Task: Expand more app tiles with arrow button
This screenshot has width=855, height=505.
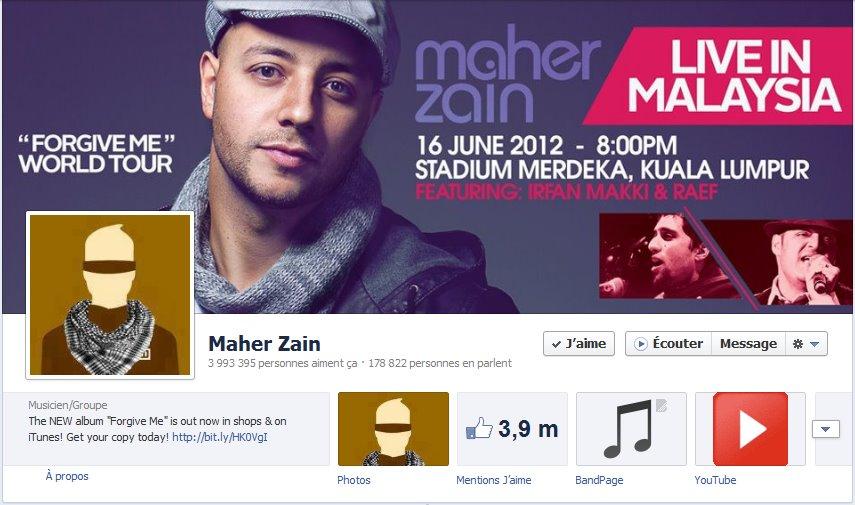Action: [826, 429]
